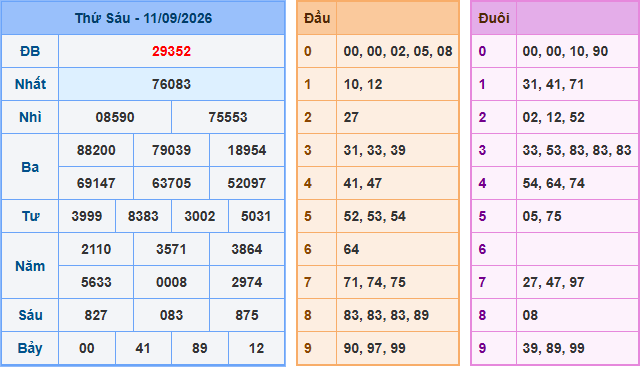Image resolution: width=641 pixels, height=367 pixels.
Task: Select Đuôi row 7 values '27, 47, 97'
Action: pyautogui.click(x=554, y=282)
